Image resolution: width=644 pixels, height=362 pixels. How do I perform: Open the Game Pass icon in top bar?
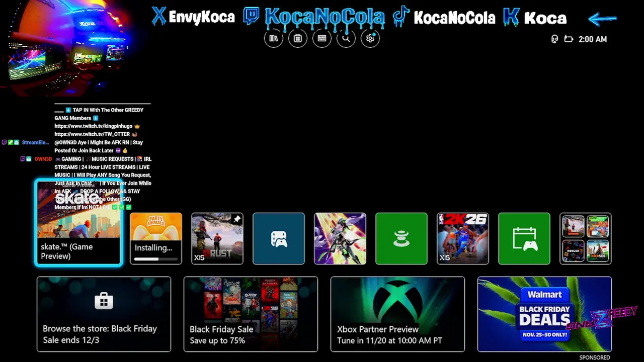pos(322,38)
